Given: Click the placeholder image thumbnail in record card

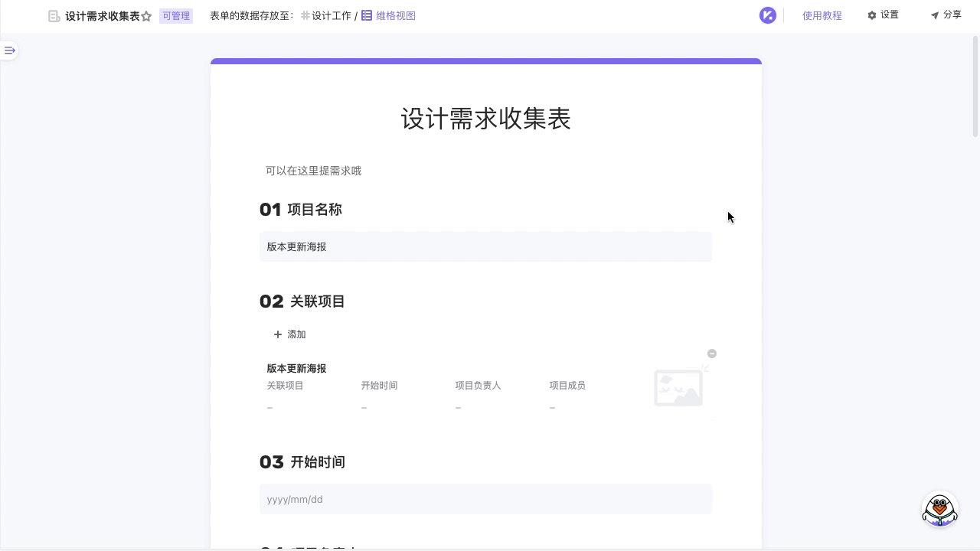Looking at the screenshot, I should tap(678, 388).
